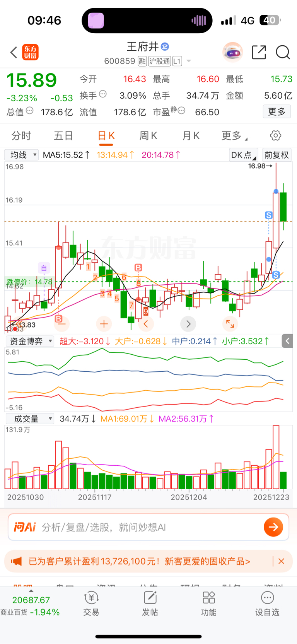Move chart right with the right arrow
Viewport: 297px width, 644px height.
click(188, 324)
